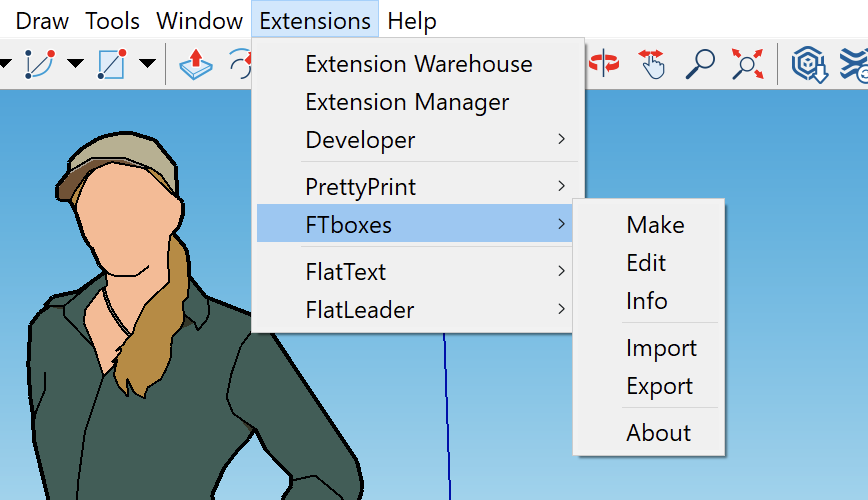Select the Arc tool
Image resolution: width=868 pixels, height=500 pixels.
pos(40,64)
